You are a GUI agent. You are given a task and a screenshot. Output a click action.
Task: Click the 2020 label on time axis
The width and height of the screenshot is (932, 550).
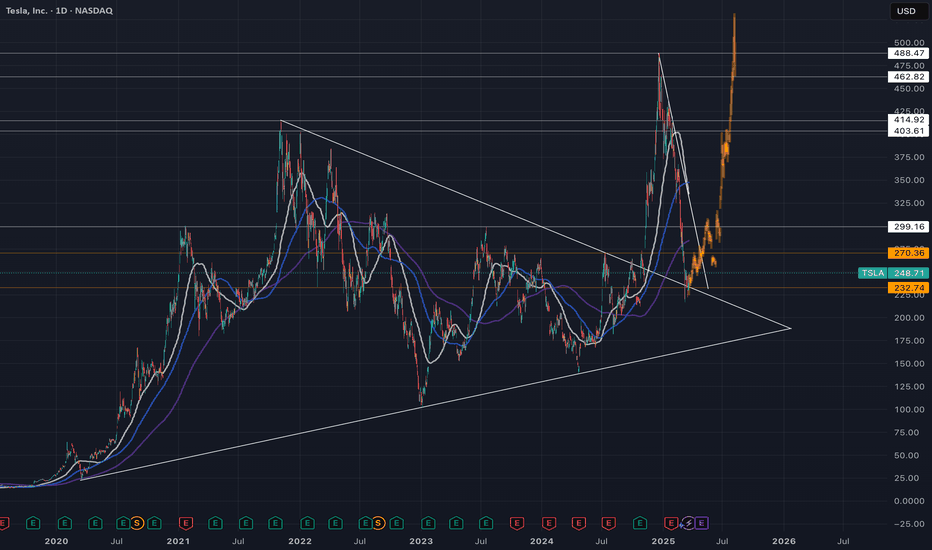(x=56, y=541)
